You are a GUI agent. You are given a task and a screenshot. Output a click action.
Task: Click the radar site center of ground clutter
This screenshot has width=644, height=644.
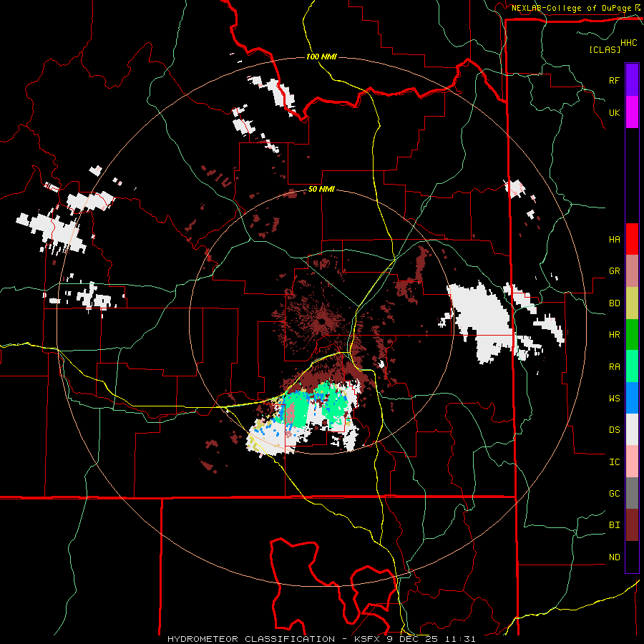pos(321,321)
